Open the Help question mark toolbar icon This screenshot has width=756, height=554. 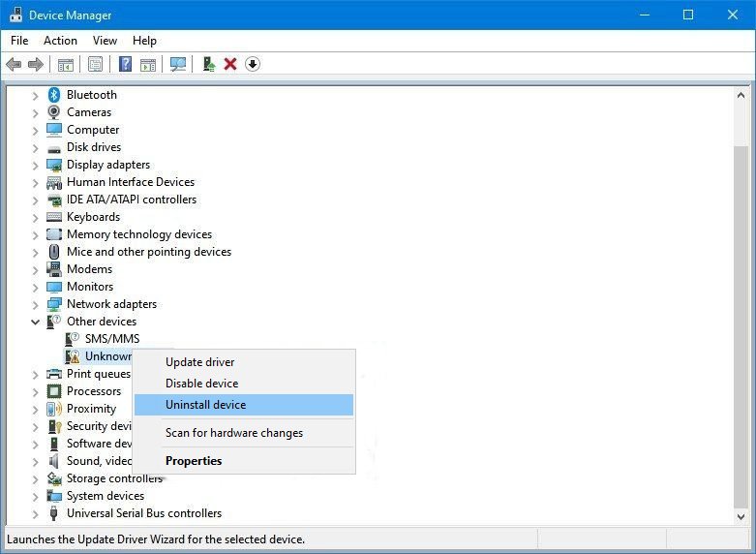point(126,64)
